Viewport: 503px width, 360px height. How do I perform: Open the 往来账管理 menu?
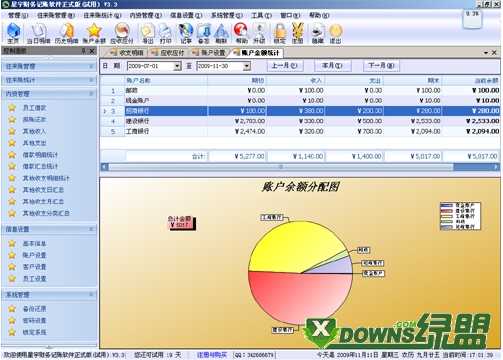click(56, 15)
